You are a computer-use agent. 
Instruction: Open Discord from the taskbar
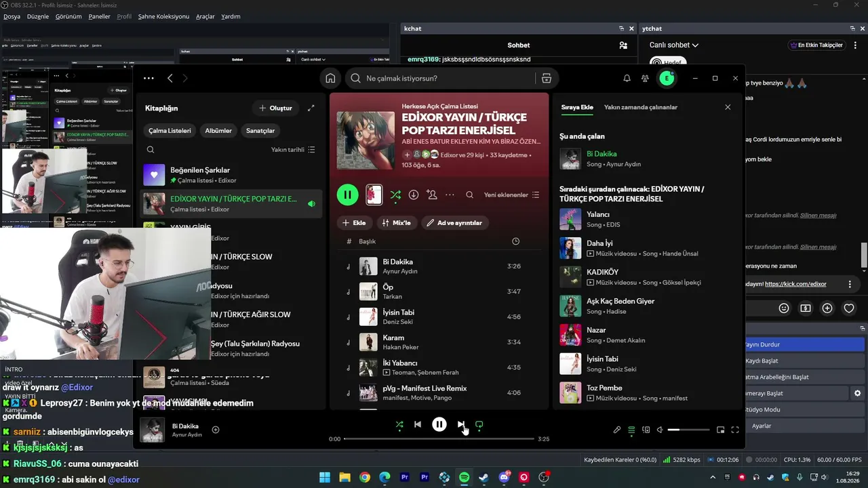tap(504, 477)
